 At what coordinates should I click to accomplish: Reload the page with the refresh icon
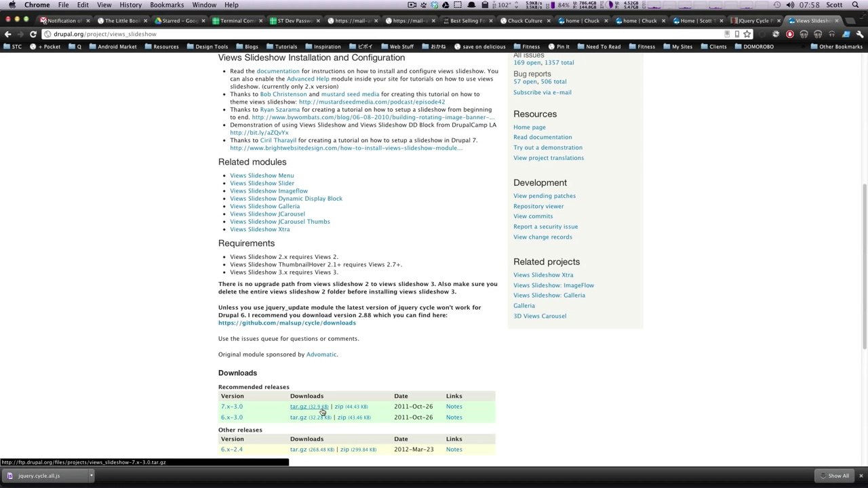33,34
